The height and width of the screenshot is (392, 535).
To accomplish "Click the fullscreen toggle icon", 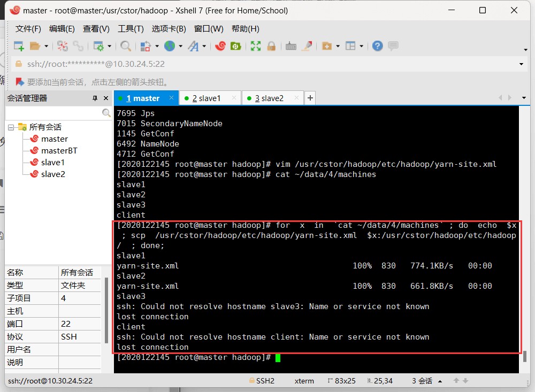I will click(256, 46).
